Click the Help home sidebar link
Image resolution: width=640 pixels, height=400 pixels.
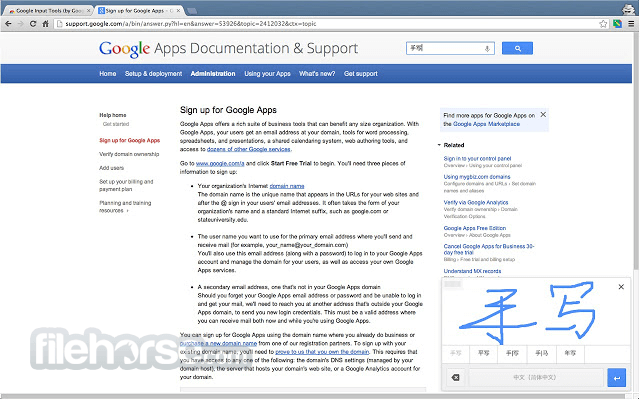[x=113, y=115]
